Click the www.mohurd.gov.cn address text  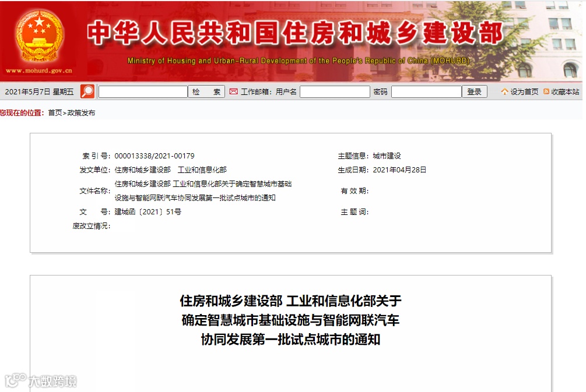39,70
